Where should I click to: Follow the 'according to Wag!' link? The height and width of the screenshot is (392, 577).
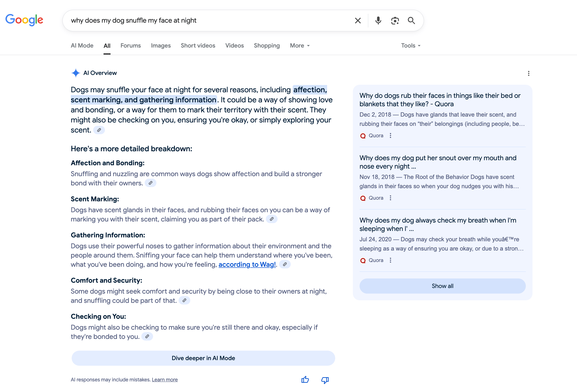tap(247, 264)
